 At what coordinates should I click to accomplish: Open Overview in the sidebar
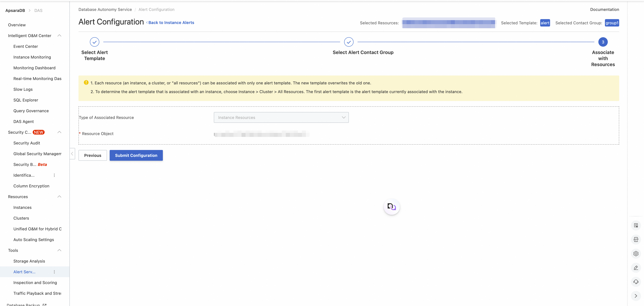click(x=17, y=25)
